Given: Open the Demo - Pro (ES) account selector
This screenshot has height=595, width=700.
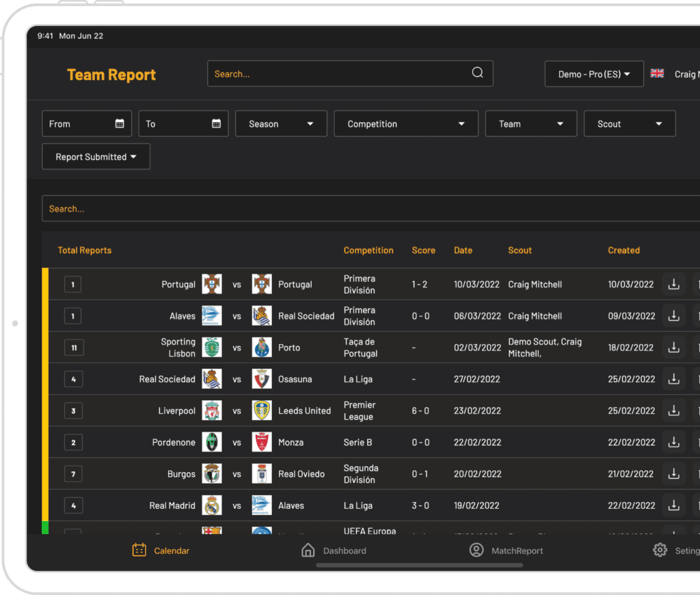Looking at the screenshot, I should tap(593, 74).
